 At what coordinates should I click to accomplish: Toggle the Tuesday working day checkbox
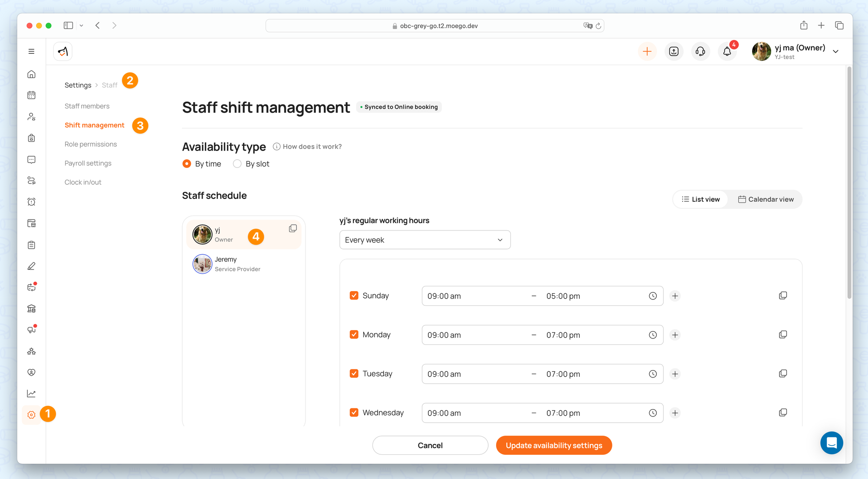pos(354,374)
